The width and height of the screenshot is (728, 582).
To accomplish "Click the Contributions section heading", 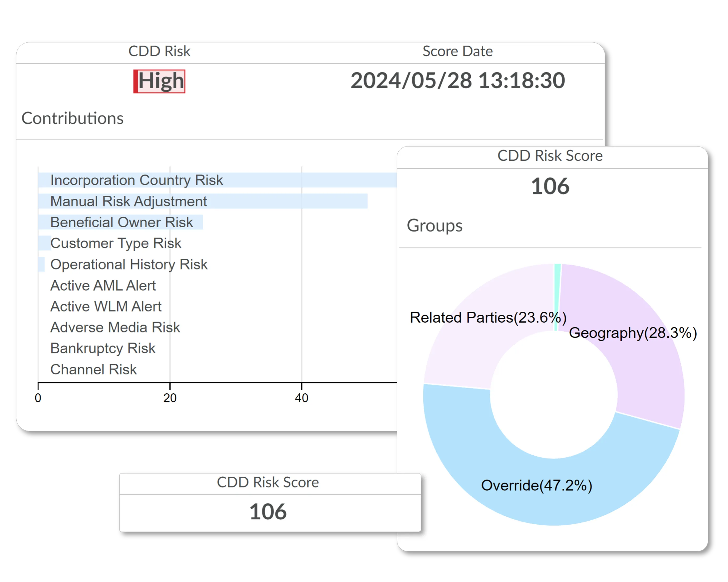I will [x=73, y=118].
